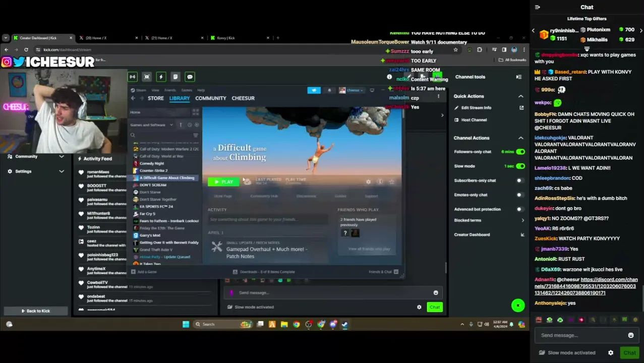Open game info icon beside the gear
The height and width of the screenshot is (363, 644).
(x=380, y=181)
